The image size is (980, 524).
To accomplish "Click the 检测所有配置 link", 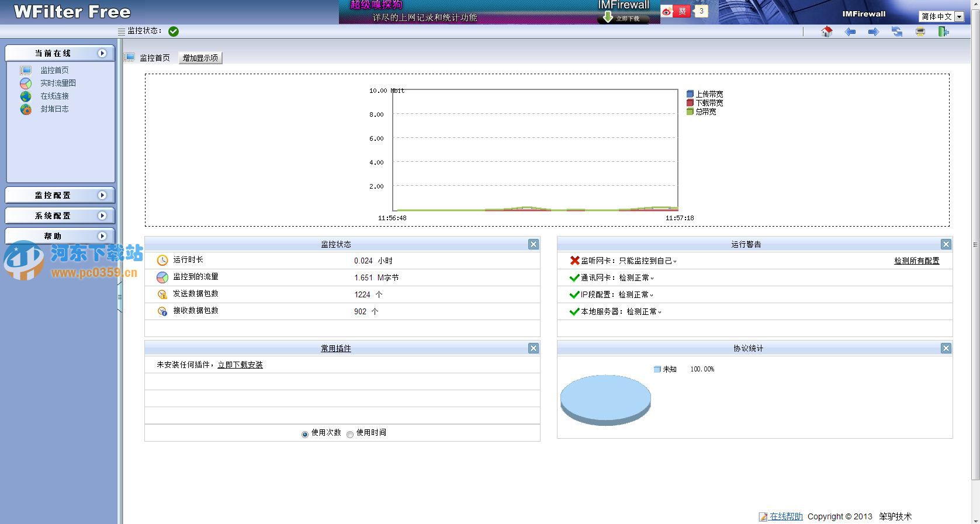I will (917, 261).
